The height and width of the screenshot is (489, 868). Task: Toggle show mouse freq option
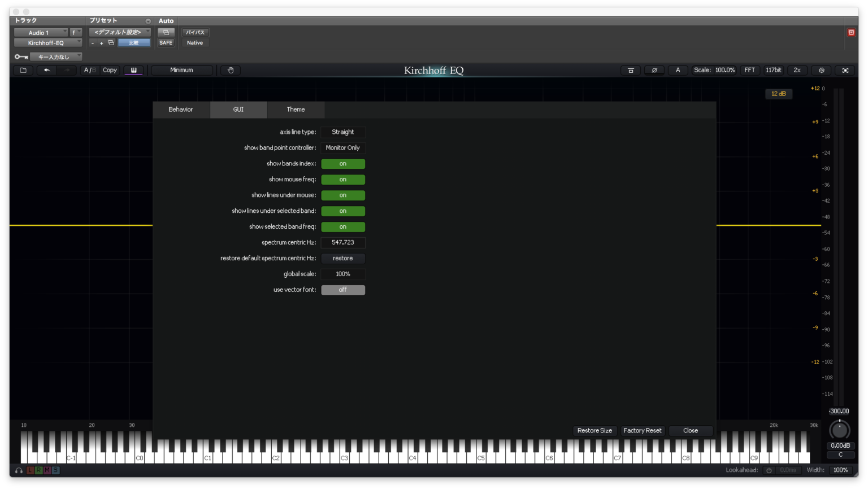point(343,180)
